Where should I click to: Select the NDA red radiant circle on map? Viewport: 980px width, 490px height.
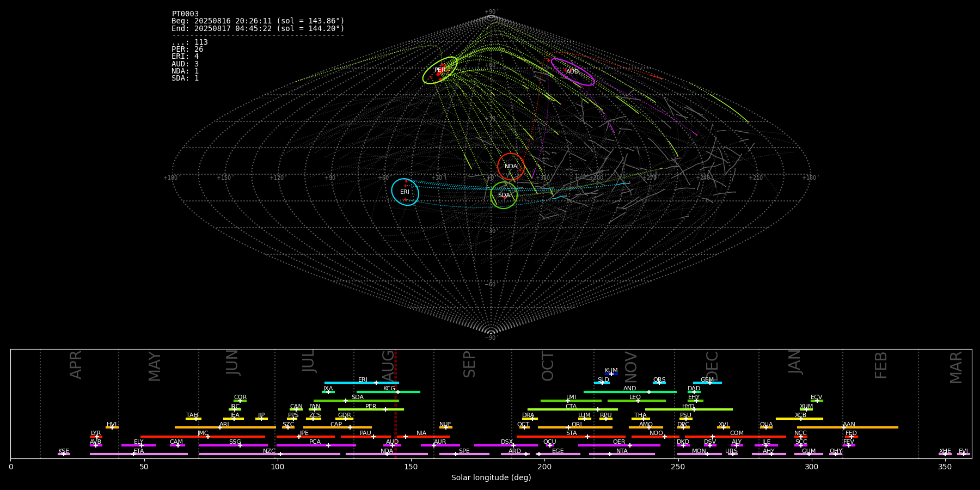coord(511,167)
